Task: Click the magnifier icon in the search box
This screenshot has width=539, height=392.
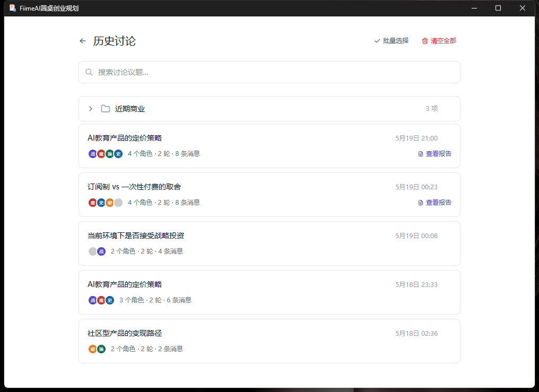Action: (x=89, y=72)
